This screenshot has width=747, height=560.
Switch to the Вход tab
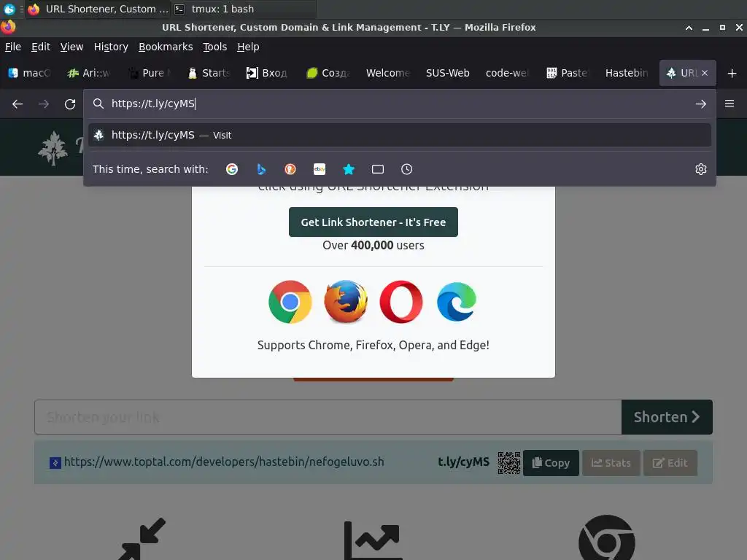pyautogui.click(x=267, y=73)
